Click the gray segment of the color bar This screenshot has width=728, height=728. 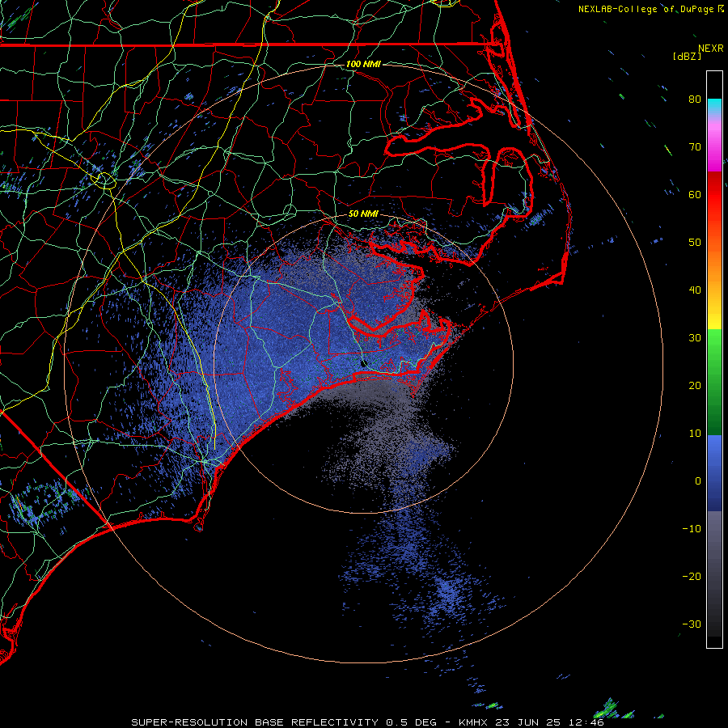[714, 552]
